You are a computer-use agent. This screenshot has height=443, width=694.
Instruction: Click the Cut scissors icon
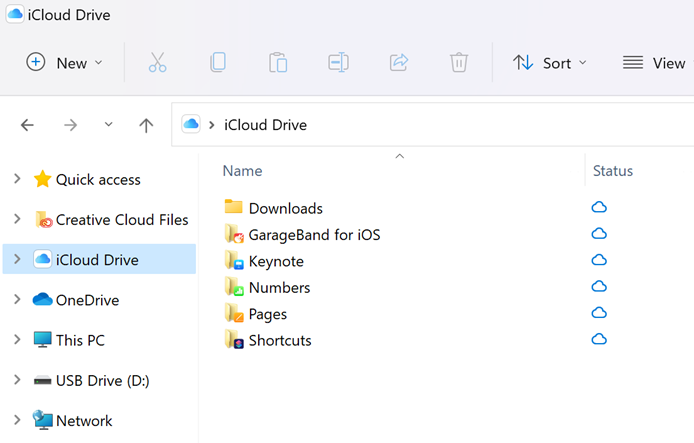tap(157, 62)
